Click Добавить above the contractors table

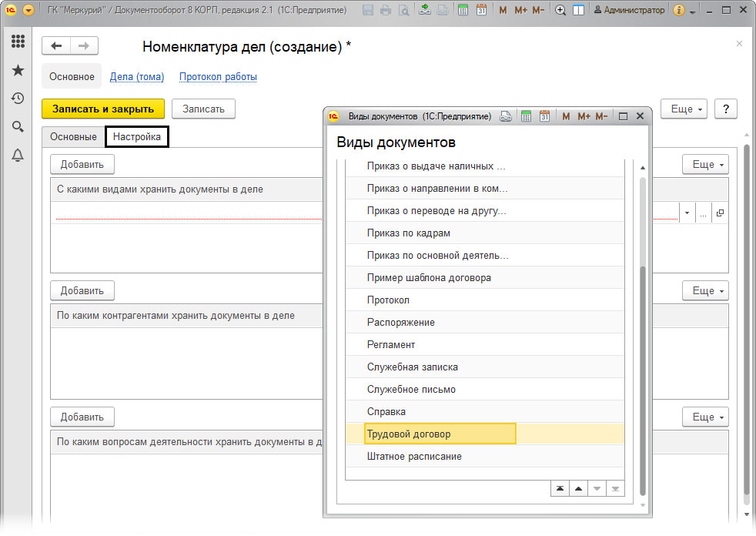point(82,291)
